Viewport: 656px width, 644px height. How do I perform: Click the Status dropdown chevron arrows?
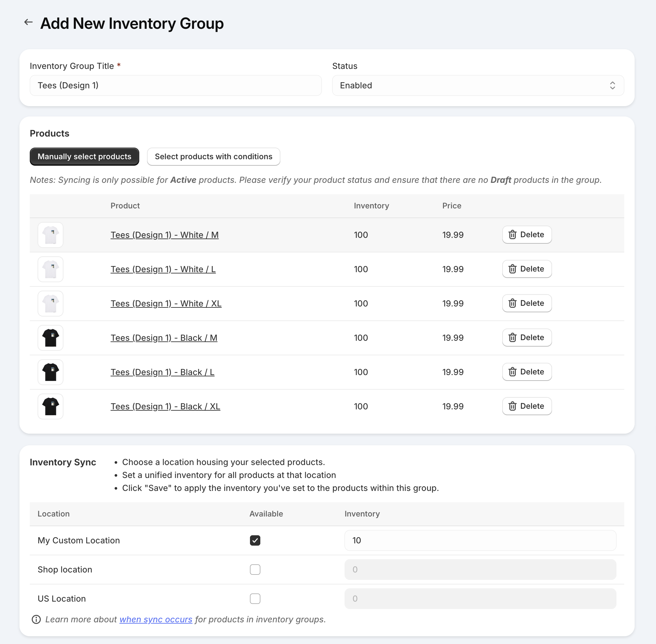point(612,85)
